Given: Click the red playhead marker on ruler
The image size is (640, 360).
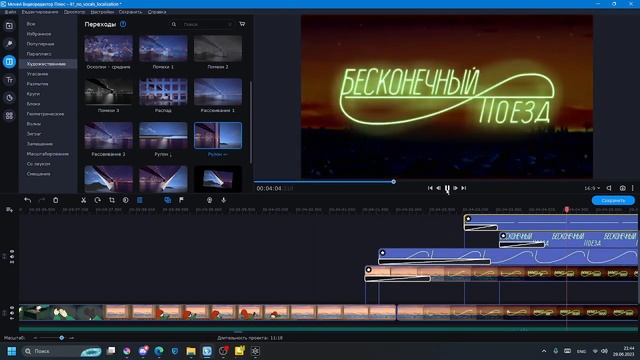Looking at the screenshot, I should tap(567, 209).
